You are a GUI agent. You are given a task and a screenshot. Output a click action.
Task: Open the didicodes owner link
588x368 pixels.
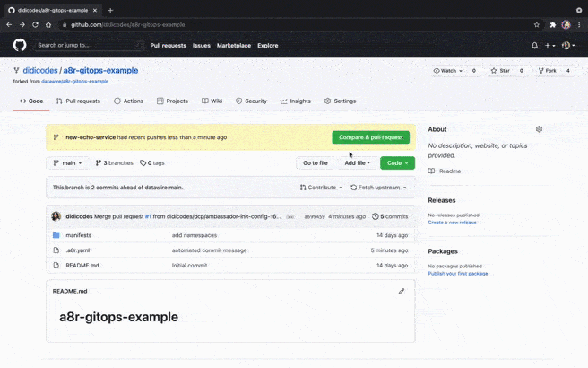[40, 71]
